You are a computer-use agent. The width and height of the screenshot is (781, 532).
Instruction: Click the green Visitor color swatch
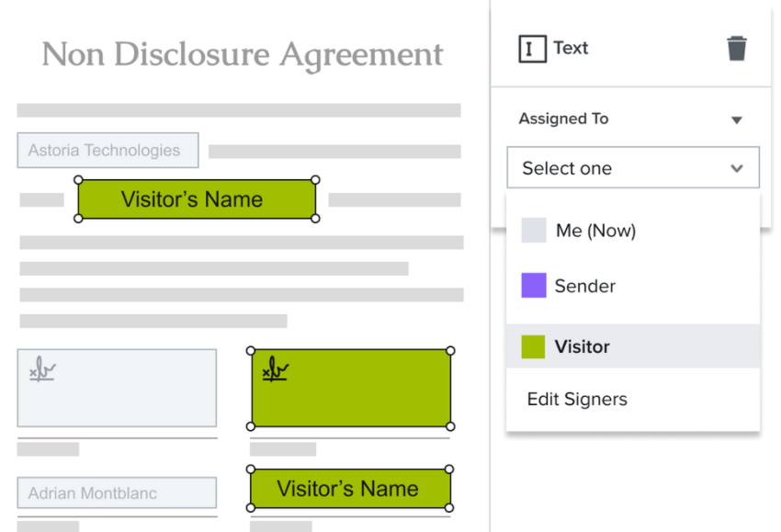(x=533, y=346)
